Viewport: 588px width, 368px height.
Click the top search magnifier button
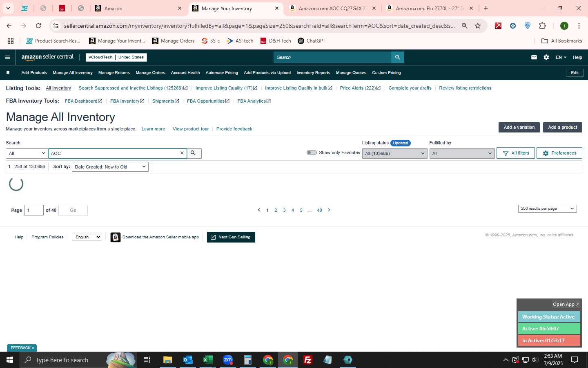tap(397, 57)
